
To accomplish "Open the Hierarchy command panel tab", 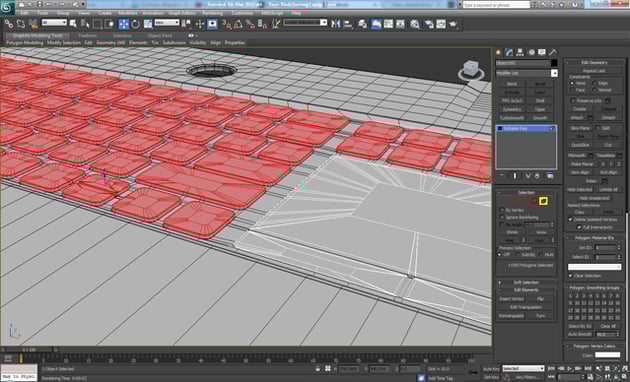I will 520,52.
